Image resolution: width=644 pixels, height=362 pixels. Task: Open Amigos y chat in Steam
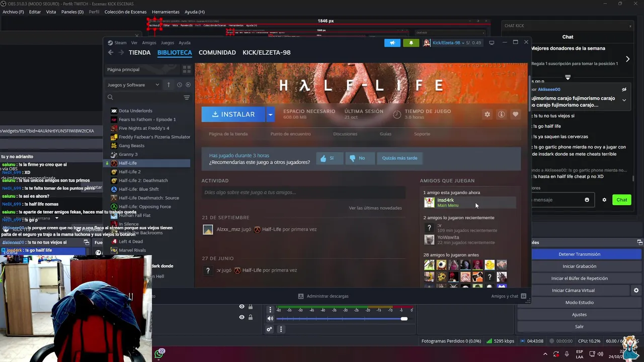(509, 296)
